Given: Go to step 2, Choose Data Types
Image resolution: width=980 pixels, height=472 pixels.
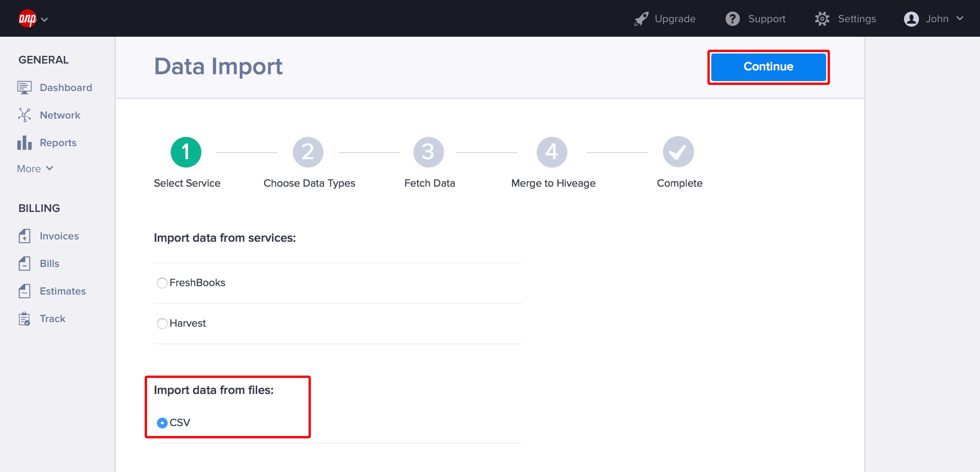Looking at the screenshot, I should (x=309, y=151).
